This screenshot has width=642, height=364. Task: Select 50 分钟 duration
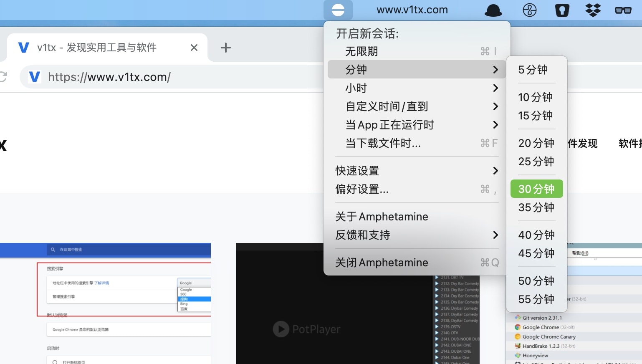point(537,281)
